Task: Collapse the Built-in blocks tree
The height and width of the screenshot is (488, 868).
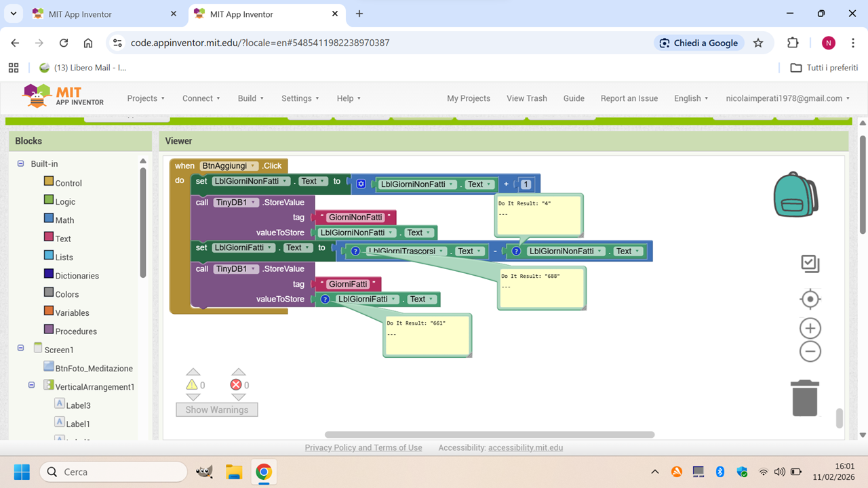Action: [x=20, y=164]
